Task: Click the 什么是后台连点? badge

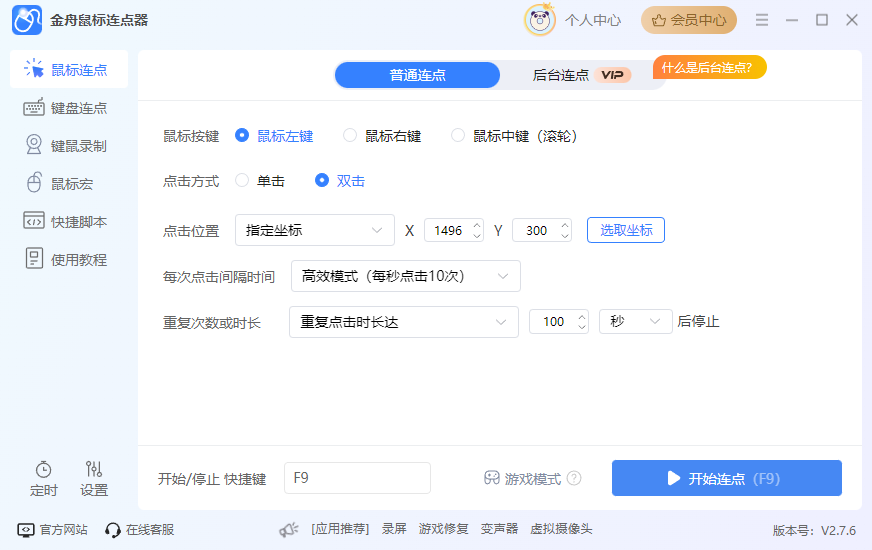Action: pos(710,68)
